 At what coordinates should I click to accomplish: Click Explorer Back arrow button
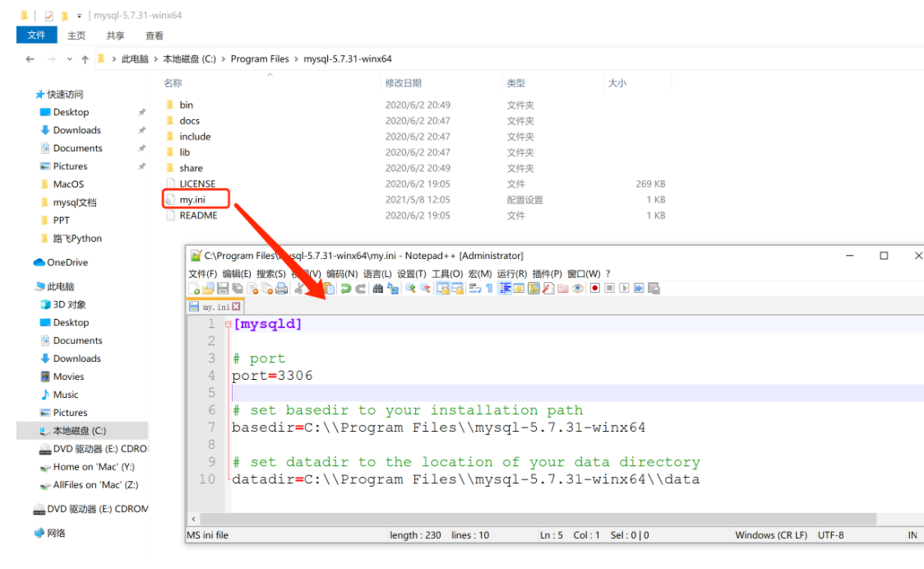pyautogui.click(x=30, y=59)
